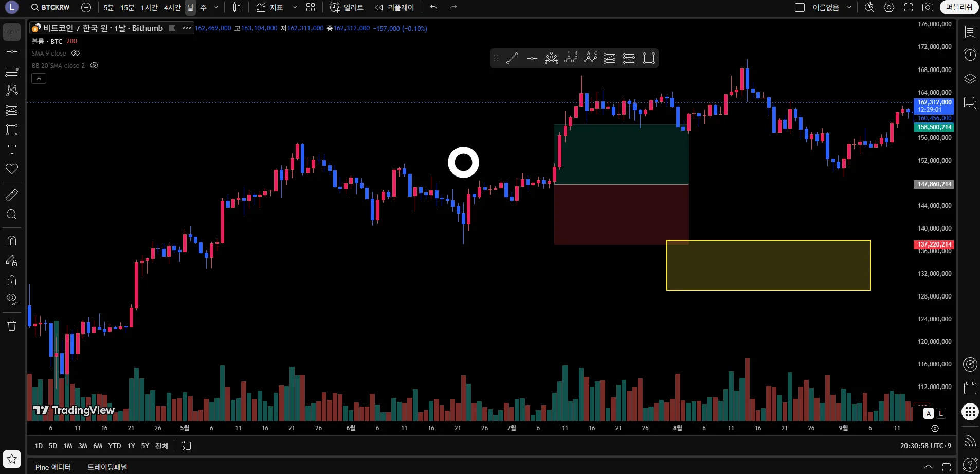Set 1D date range
This screenshot has width=980, height=474.
[39, 446]
